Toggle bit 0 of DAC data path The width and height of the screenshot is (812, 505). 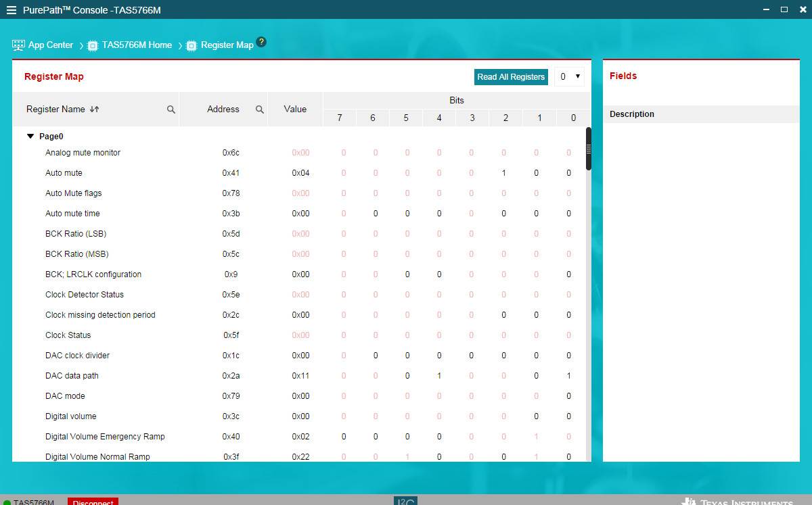pos(569,376)
